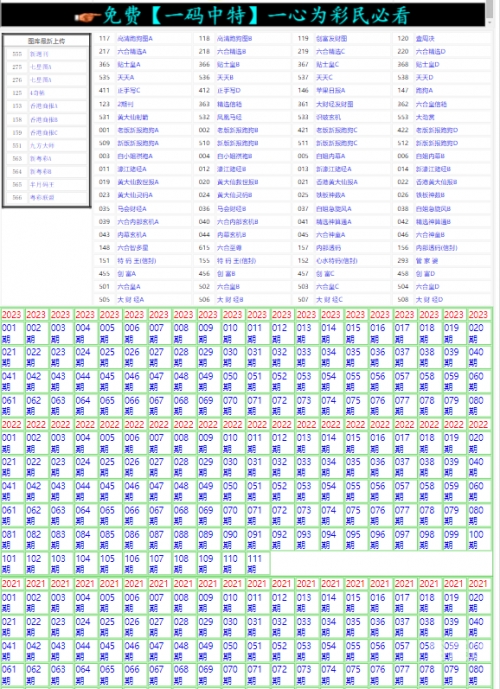The height and width of the screenshot is (689, 500).
Task: Click the scrollbar down arrow at top right
Action: 489,22
